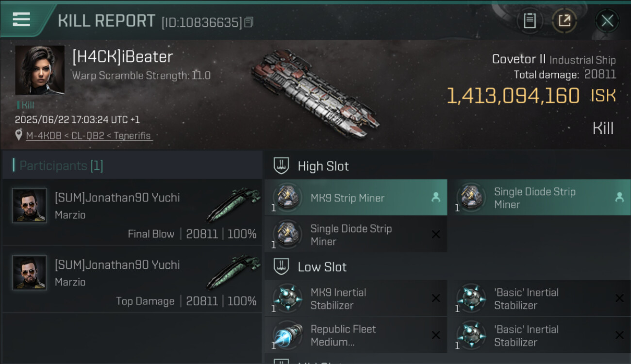Image resolution: width=631 pixels, height=364 pixels.
Task: Click the clipboard report icon
Action: pyautogui.click(x=530, y=21)
